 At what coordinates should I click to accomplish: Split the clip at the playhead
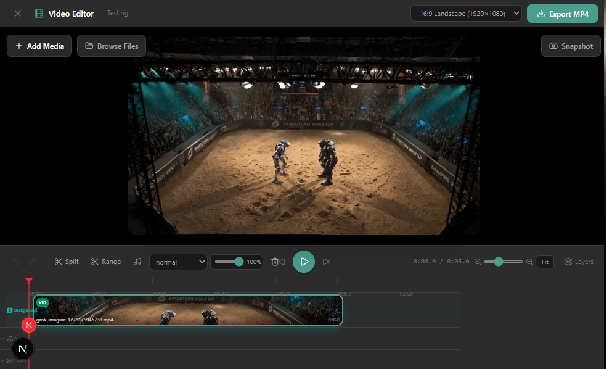coord(66,262)
